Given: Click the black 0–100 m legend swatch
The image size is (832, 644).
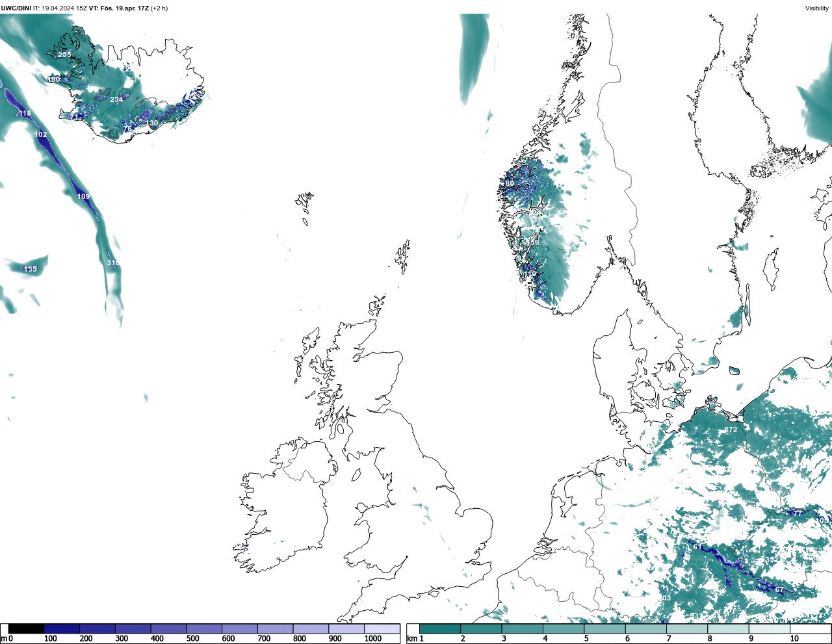Looking at the screenshot, I should (27, 628).
